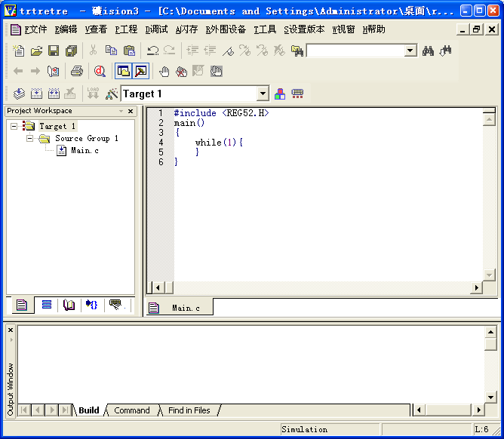Switch to Templates tab in workspace
This screenshot has height=439, width=504.
click(115, 305)
